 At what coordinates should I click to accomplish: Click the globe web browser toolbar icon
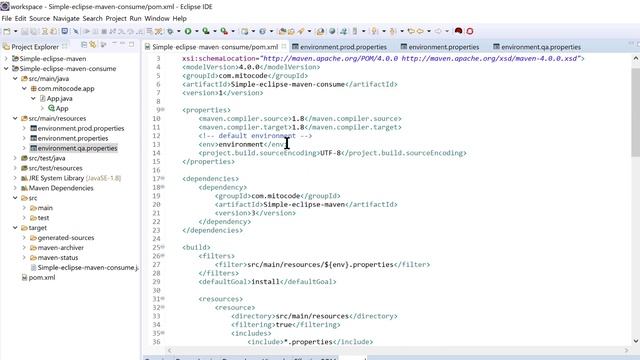pos(332,31)
